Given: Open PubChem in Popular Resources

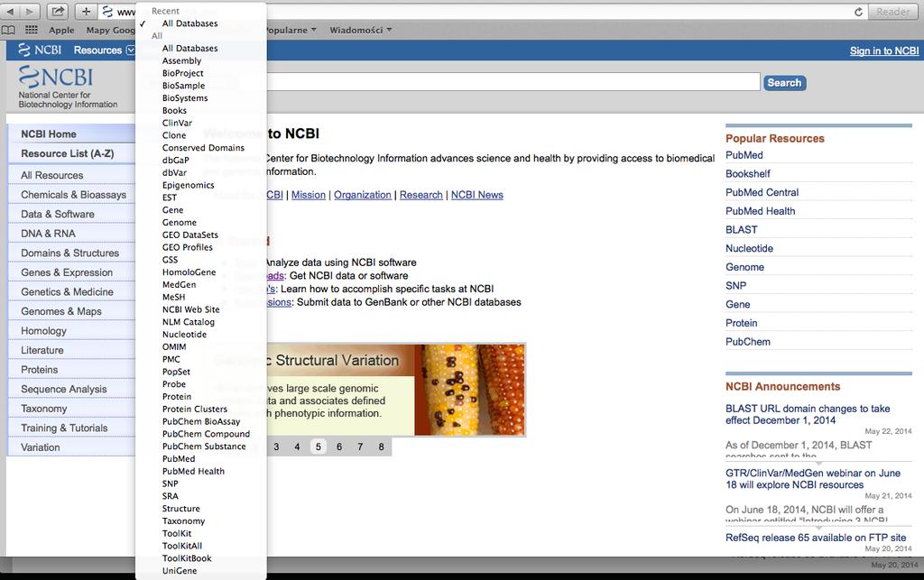Looking at the screenshot, I should coord(748,342).
